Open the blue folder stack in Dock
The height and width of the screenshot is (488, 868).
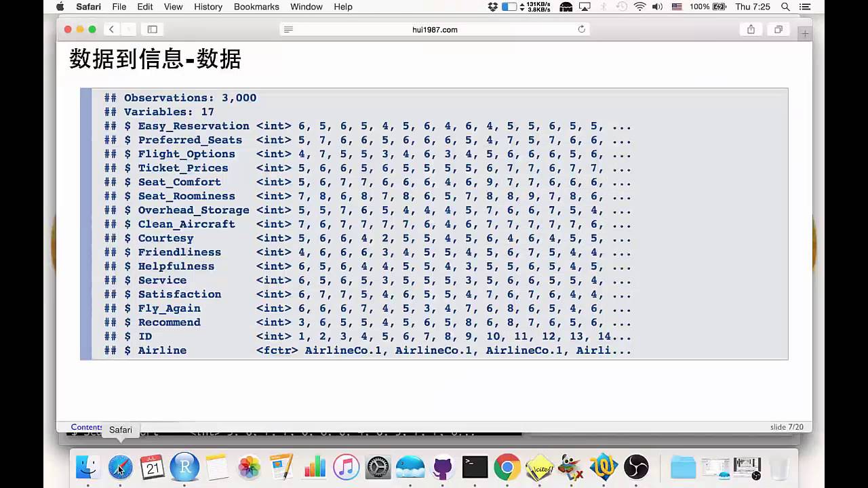(683, 467)
